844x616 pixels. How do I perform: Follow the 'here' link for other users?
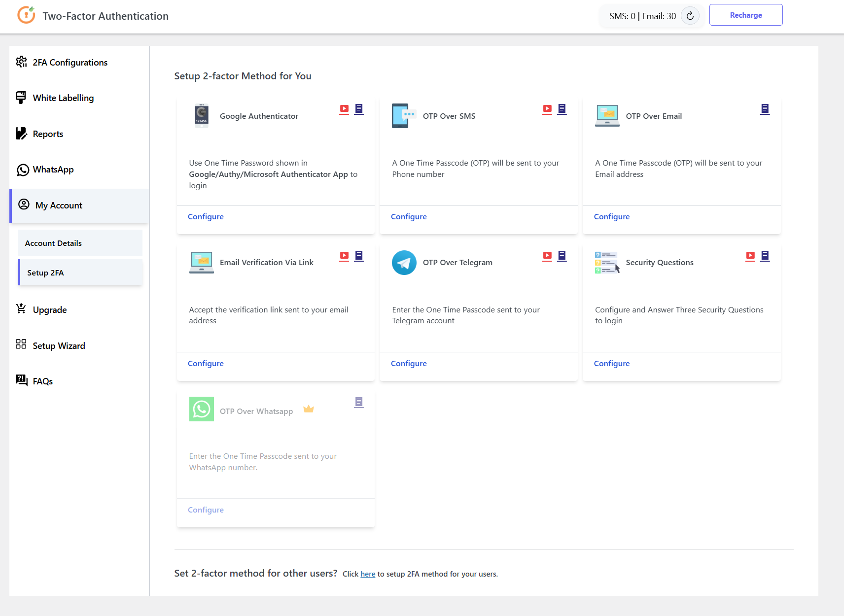368,574
